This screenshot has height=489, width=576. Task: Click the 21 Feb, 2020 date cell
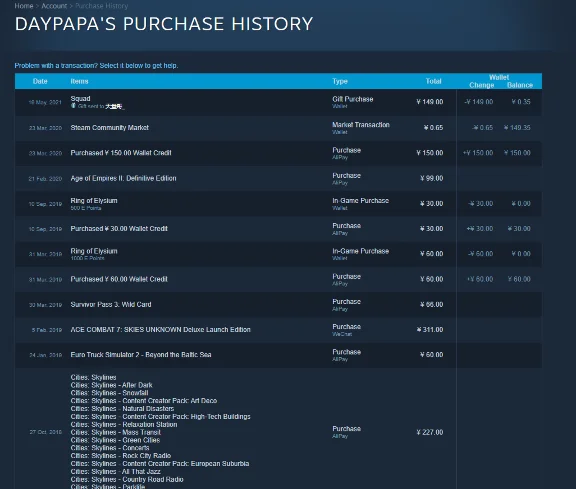coord(45,179)
